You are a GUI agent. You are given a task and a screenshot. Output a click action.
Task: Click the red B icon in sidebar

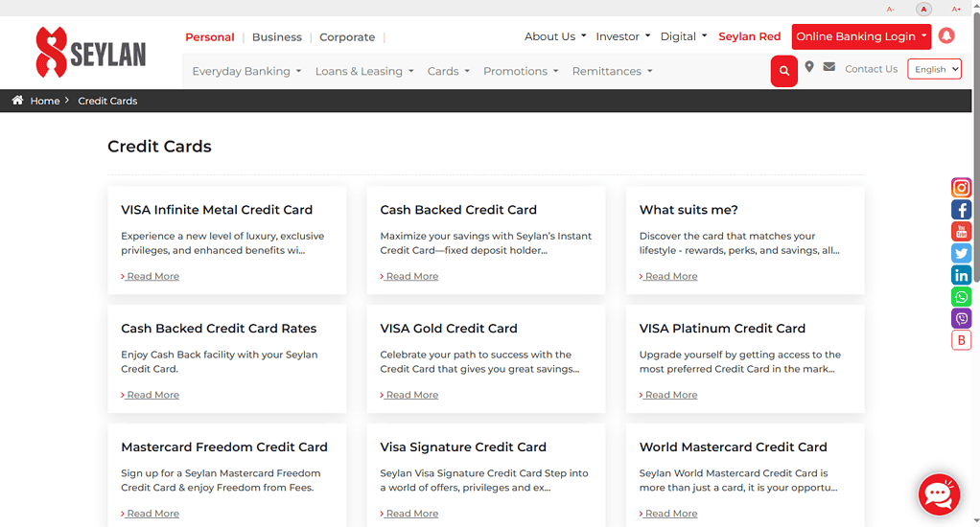coord(961,340)
